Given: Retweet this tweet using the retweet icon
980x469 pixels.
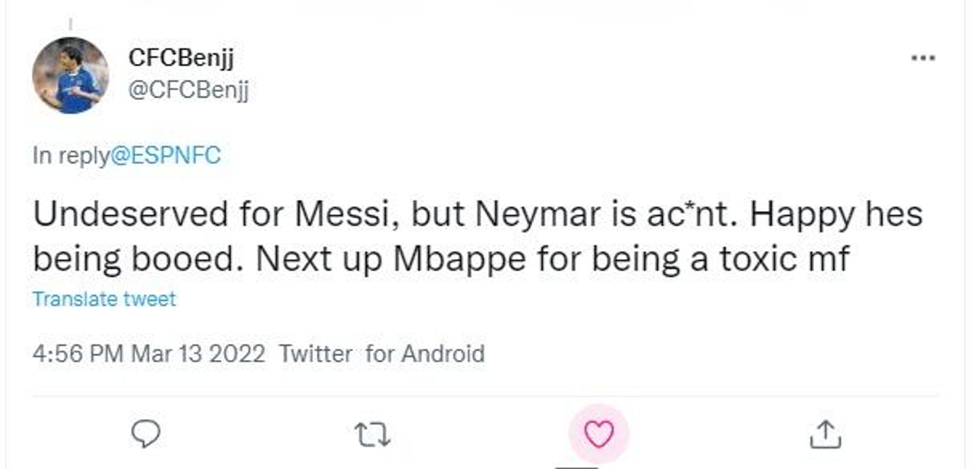Looking at the screenshot, I should [373, 435].
